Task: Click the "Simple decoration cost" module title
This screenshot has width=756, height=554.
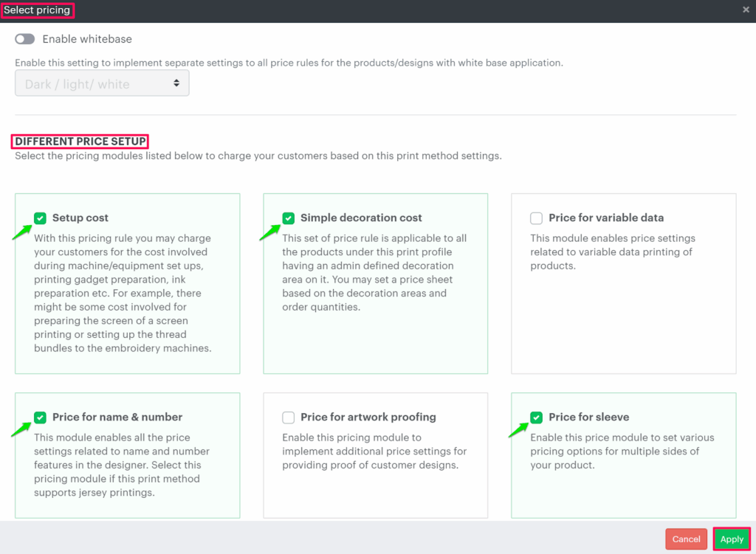Action: click(x=361, y=218)
